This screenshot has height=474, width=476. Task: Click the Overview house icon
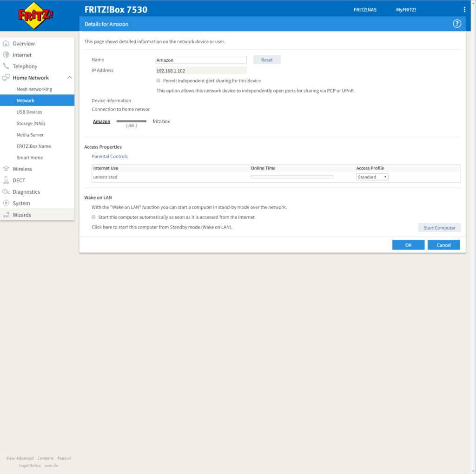pos(6,44)
